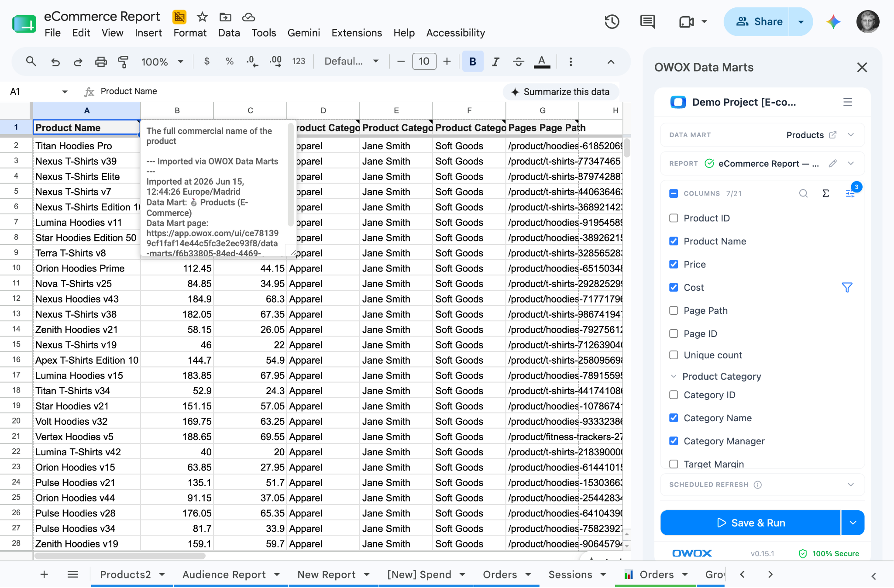The width and height of the screenshot is (894, 588).
Task: Search columns in OWOX panel
Action: click(x=803, y=193)
